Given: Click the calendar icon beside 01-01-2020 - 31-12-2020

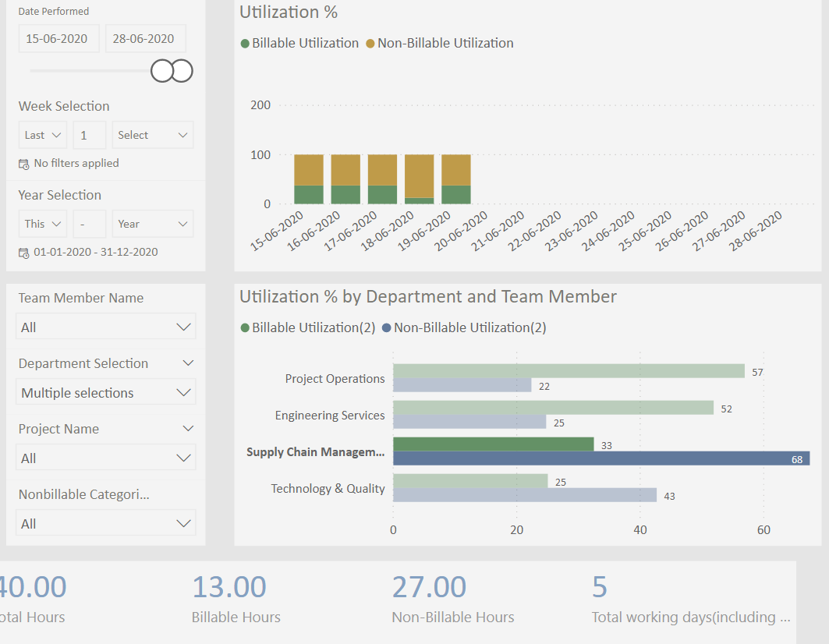Looking at the screenshot, I should (24, 253).
